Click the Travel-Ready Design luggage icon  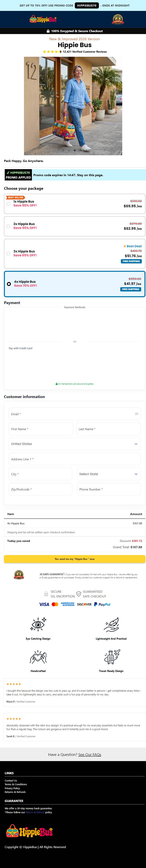(111, 657)
